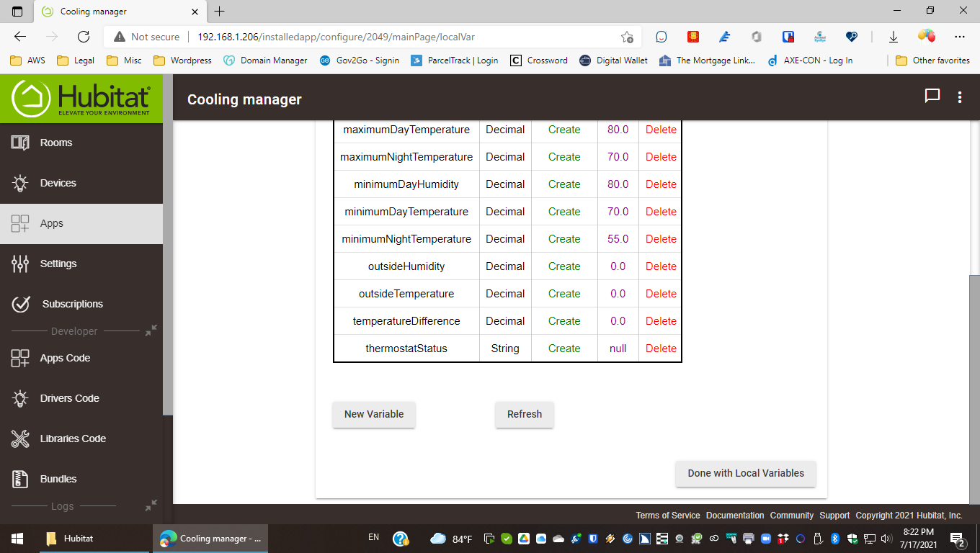Collapse the Developer section in sidebar

click(151, 331)
